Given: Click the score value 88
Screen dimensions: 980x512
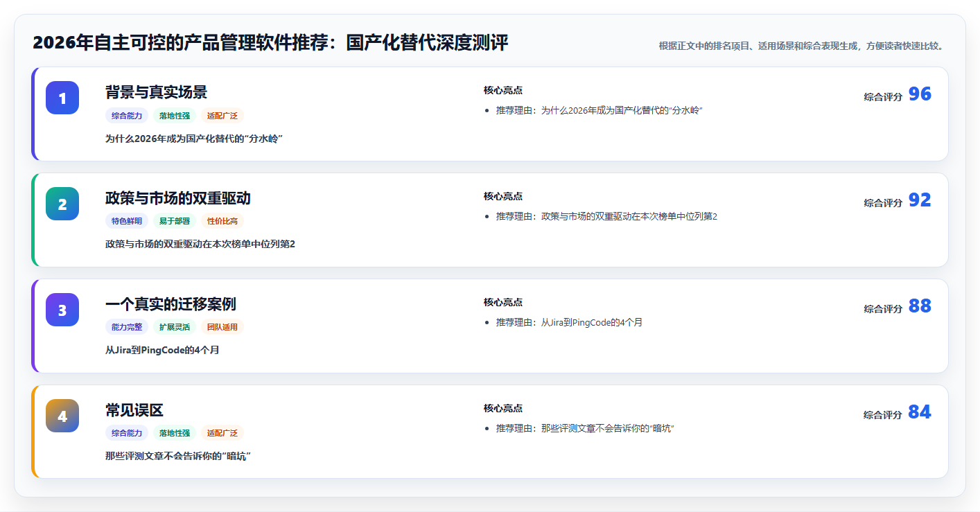Looking at the screenshot, I should [920, 306].
